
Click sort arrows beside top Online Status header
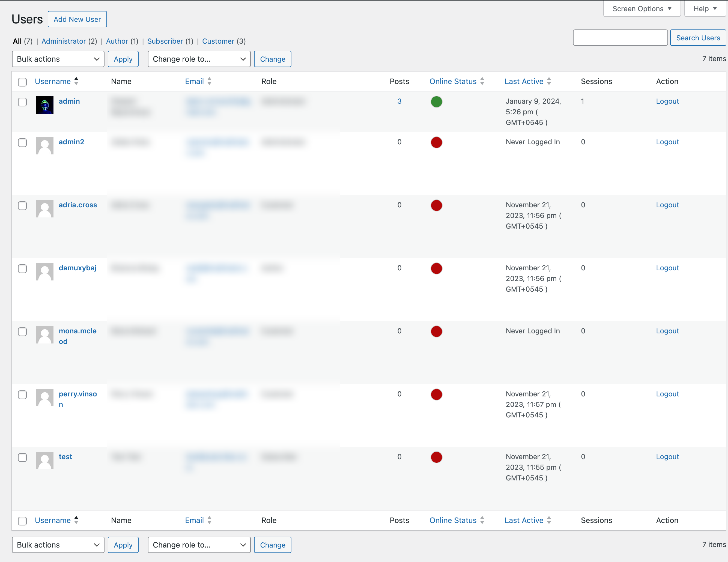pos(482,81)
